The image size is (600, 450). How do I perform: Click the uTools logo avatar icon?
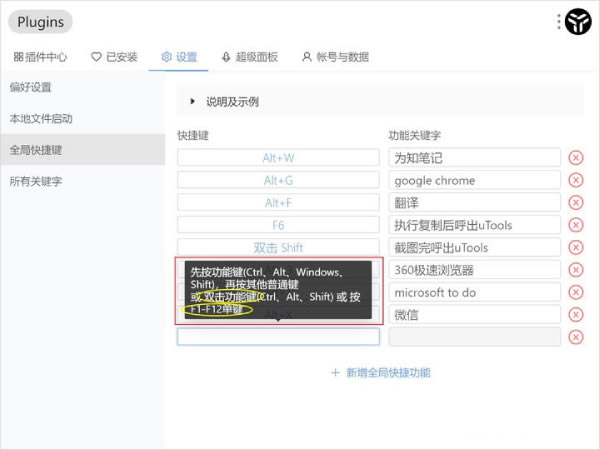pyautogui.click(x=578, y=21)
